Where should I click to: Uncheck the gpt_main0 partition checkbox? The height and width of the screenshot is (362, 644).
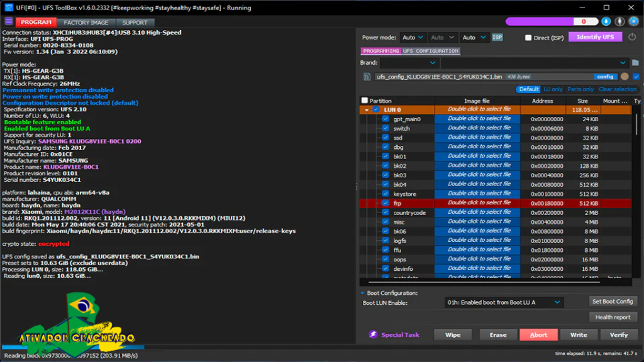click(386, 119)
